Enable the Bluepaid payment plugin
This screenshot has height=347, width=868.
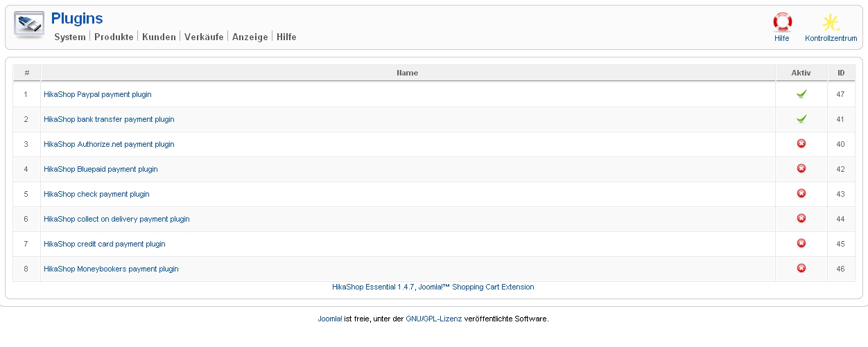tap(801, 168)
